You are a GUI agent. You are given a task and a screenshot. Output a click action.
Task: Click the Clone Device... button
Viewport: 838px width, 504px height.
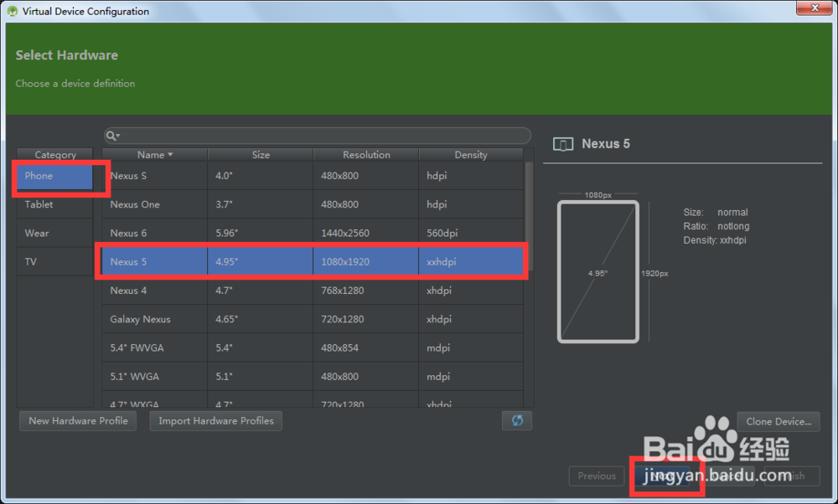pyautogui.click(x=779, y=422)
